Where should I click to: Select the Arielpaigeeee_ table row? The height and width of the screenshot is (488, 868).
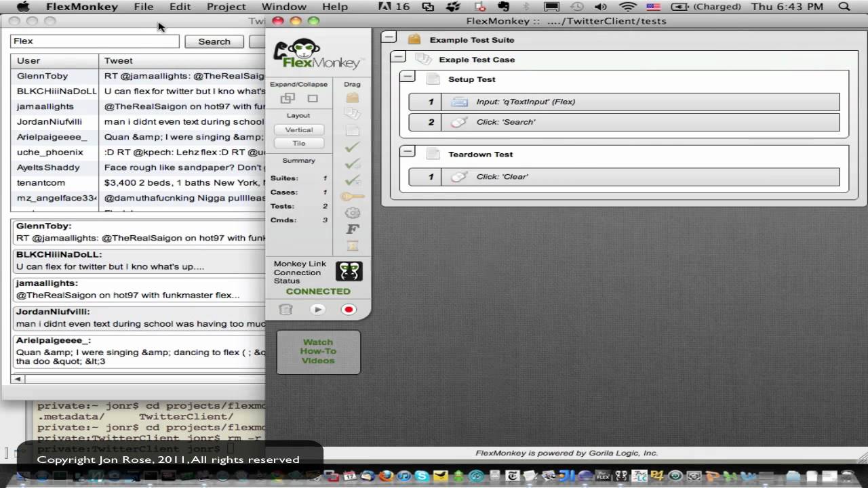tap(138, 137)
